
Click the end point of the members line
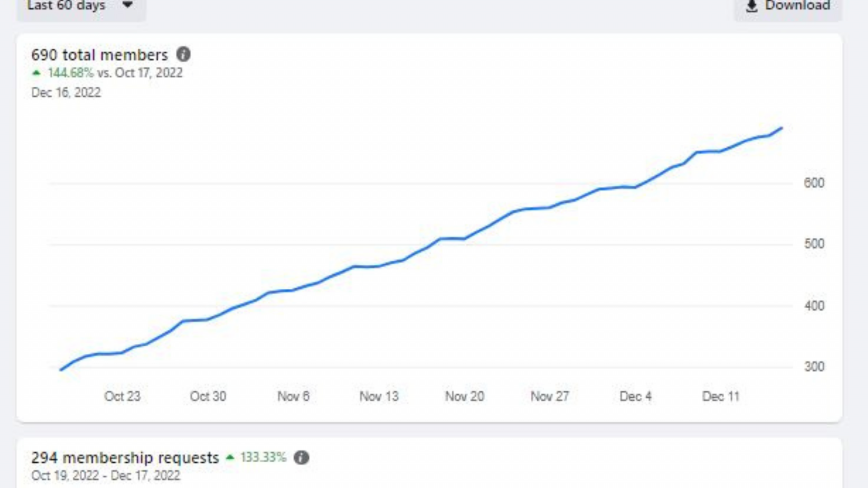pos(782,129)
